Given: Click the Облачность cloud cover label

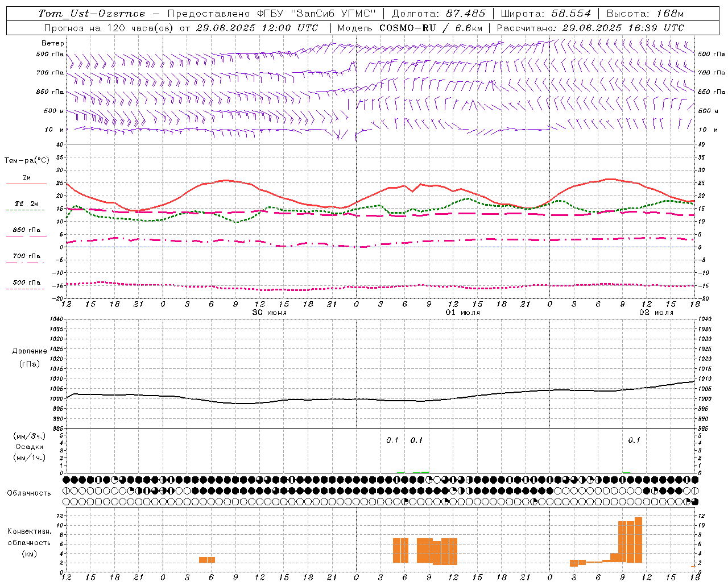Looking at the screenshot, I should point(29,493).
